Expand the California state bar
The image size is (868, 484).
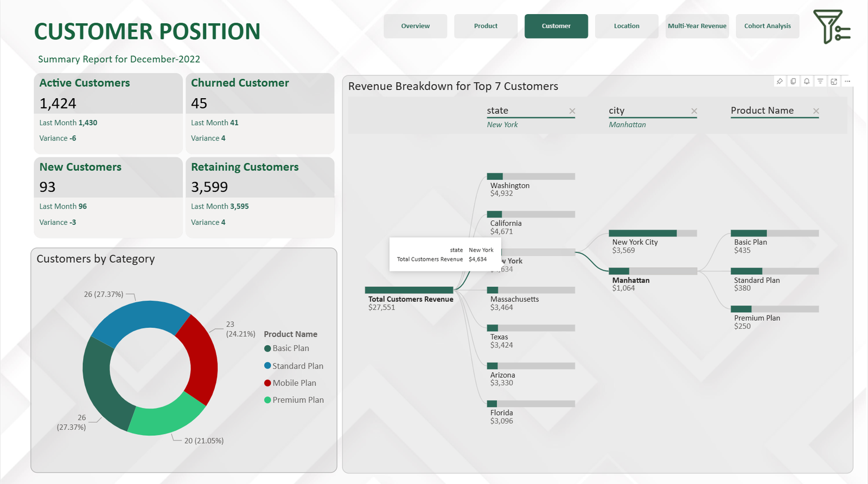point(530,215)
